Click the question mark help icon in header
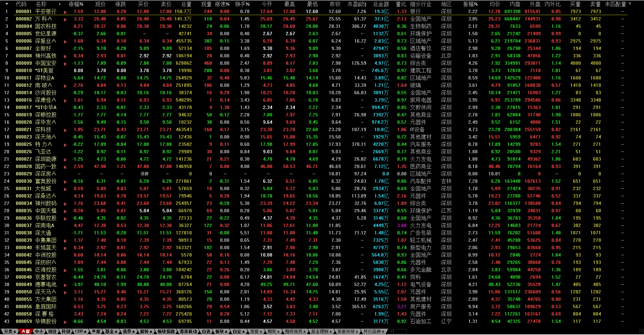Viewport: 644px width, 335px height. coord(630,4)
